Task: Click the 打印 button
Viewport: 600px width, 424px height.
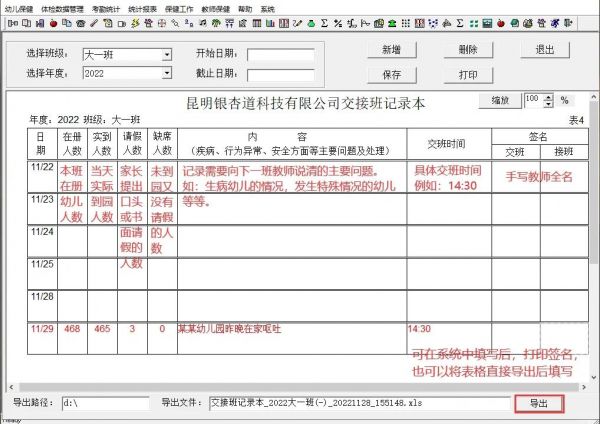Action: coord(468,75)
